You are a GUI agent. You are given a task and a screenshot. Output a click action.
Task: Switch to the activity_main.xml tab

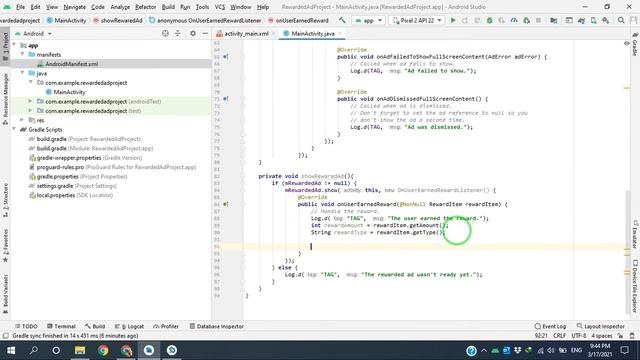point(246,33)
